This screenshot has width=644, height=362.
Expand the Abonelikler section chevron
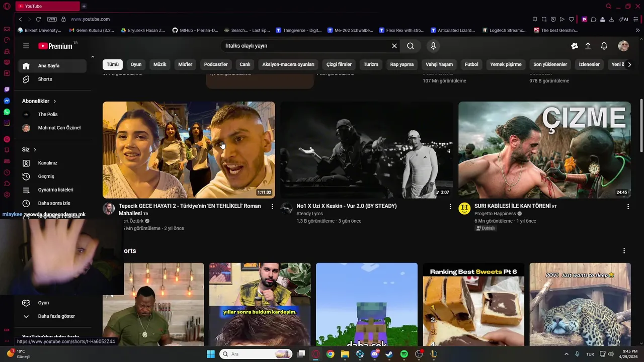click(x=54, y=101)
